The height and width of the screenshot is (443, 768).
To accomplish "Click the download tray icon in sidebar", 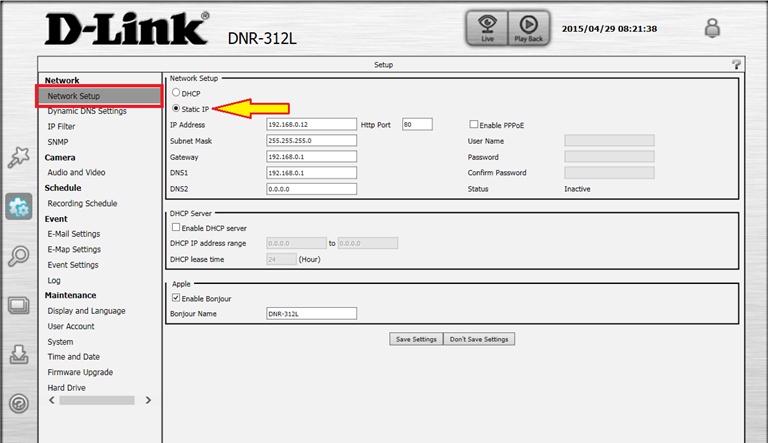I will pos(18,354).
